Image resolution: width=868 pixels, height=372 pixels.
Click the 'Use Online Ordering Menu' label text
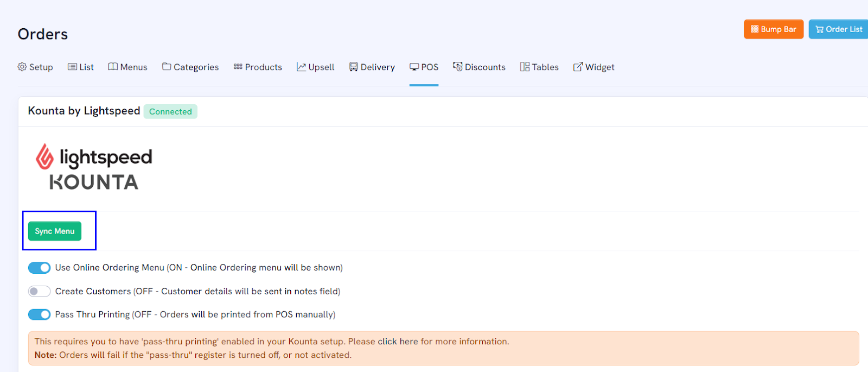[199, 268]
